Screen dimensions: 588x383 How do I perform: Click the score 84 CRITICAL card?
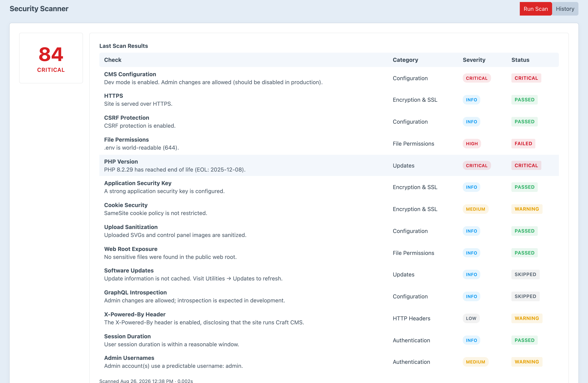click(x=51, y=58)
